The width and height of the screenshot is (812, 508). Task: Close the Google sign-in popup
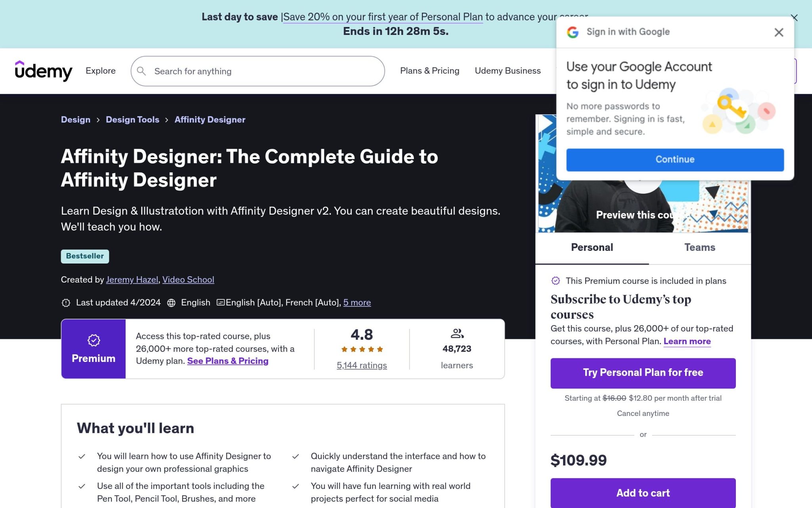779,32
